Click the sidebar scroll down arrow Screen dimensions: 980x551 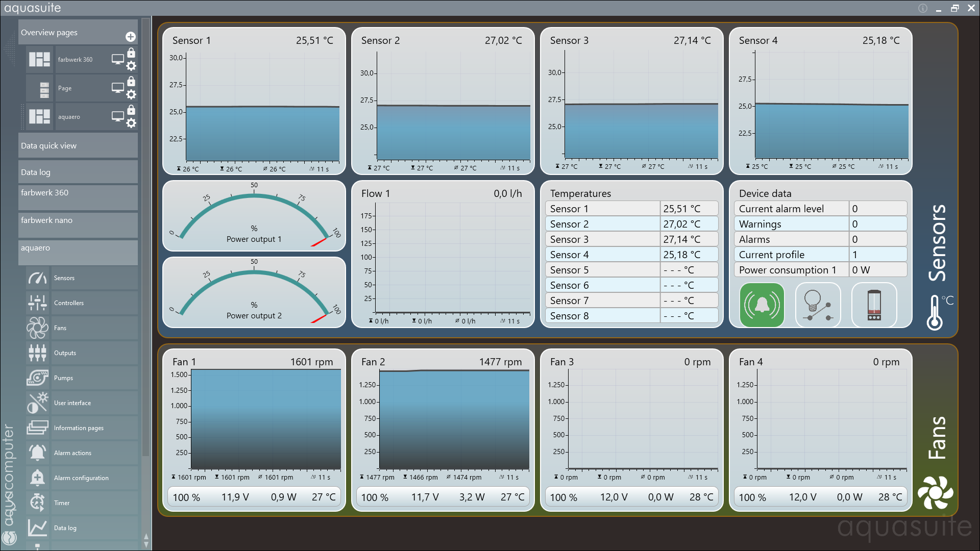tap(146, 544)
